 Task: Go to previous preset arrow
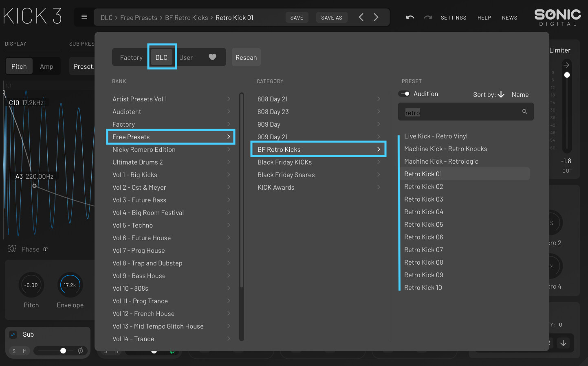point(361,17)
